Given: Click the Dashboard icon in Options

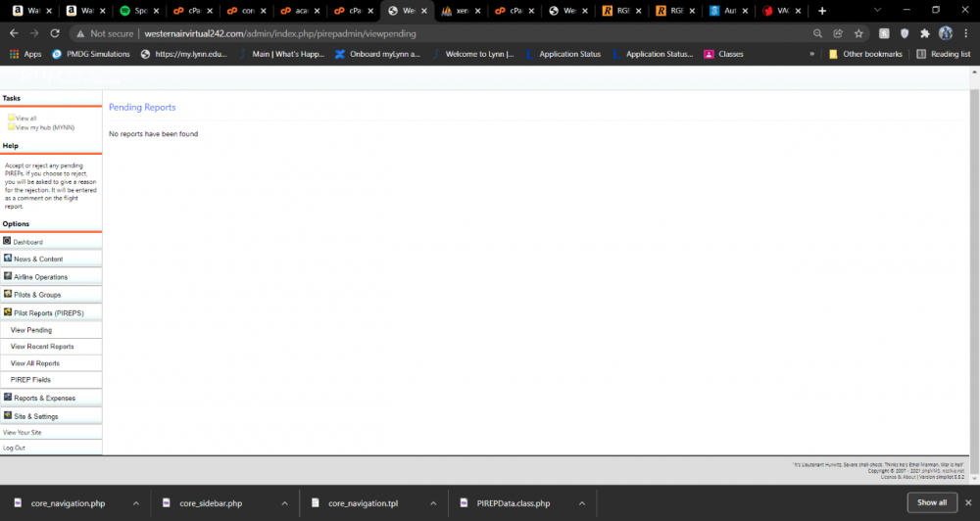Looking at the screenshot, I should tap(8, 241).
